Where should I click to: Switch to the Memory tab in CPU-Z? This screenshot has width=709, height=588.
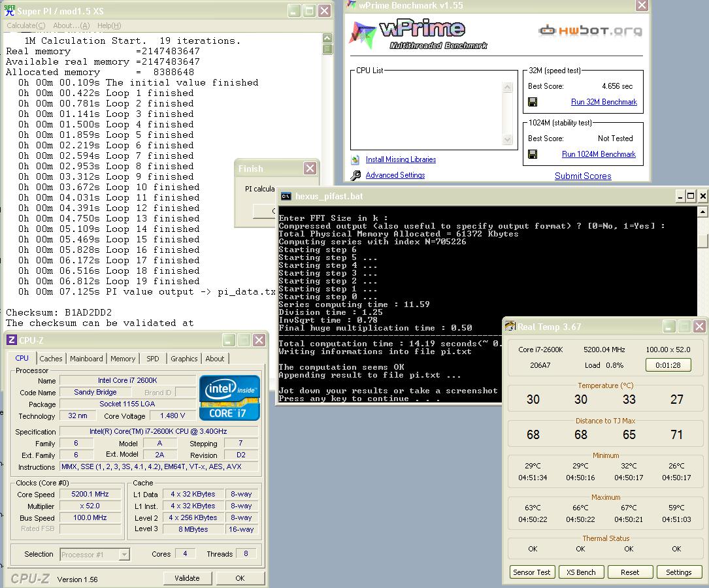tap(123, 359)
